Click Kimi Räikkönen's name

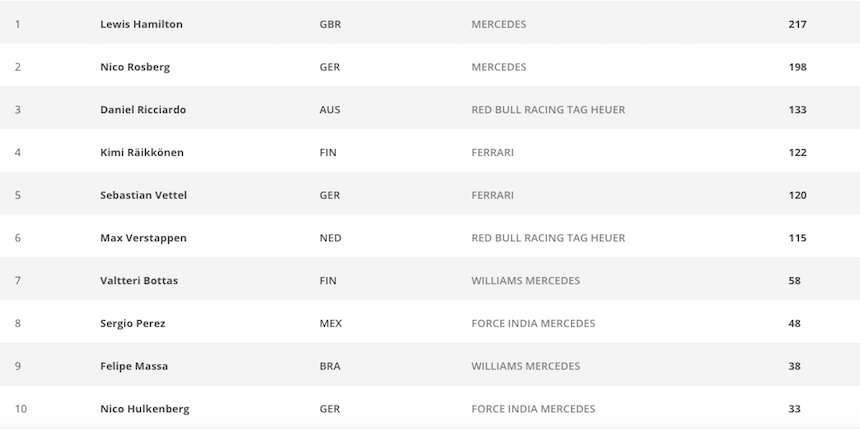point(142,153)
